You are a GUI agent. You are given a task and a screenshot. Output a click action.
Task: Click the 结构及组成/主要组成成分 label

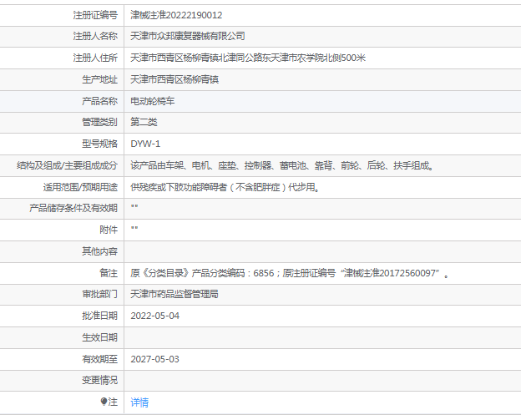click(67, 165)
